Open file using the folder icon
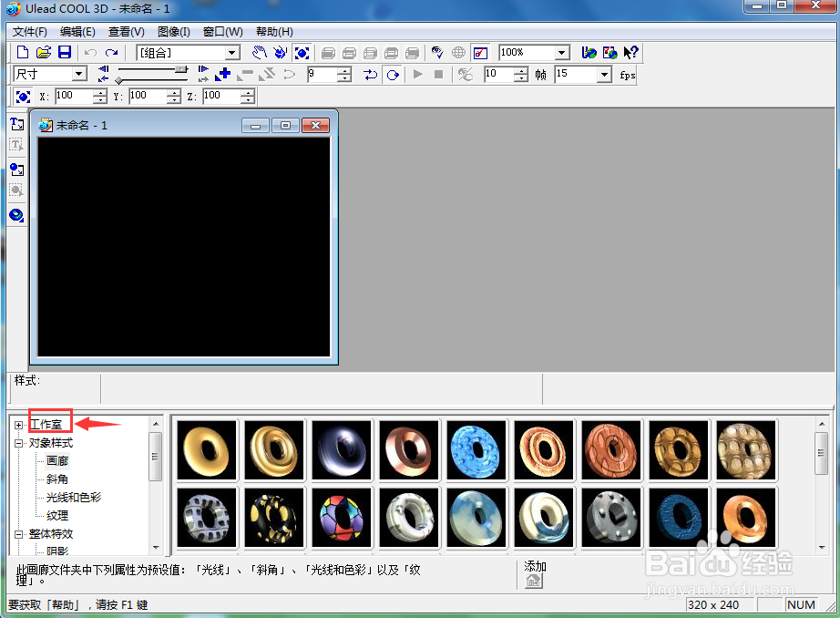The image size is (840, 618). click(x=44, y=53)
